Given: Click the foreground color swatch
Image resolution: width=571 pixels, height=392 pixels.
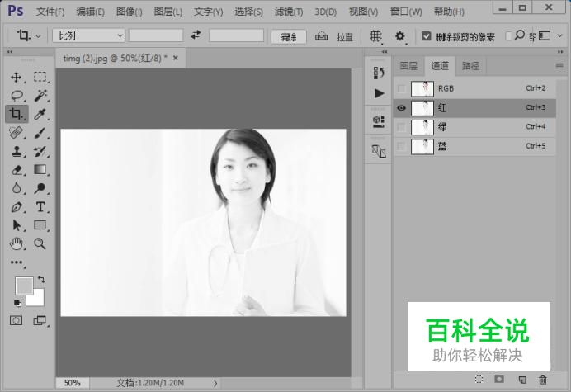Looking at the screenshot, I should point(22,284).
